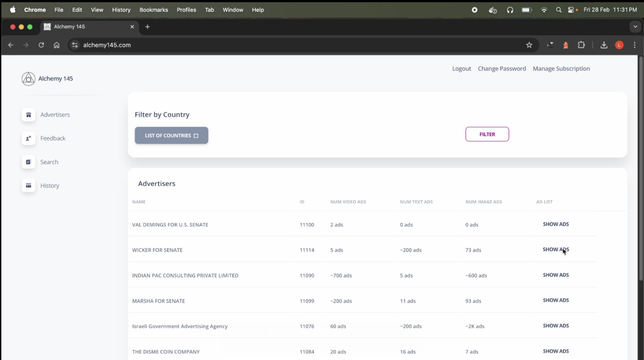Screen dimensions: 644x360
Task: Click the NUM IMAGE ADS column header
Action: [x=484, y=202]
